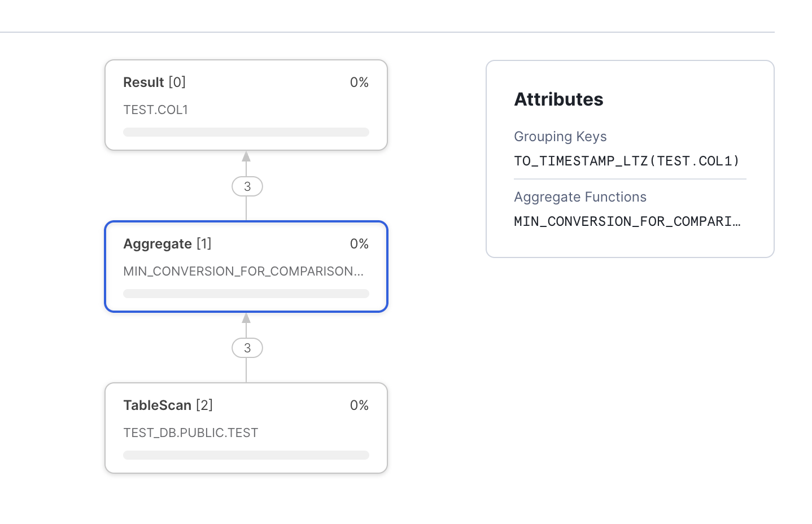The height and width of the screenshot is (524, 812).
Task: Click the TO_TIMESTAMP_LTZ(TEST.COL1) grouping key value
Action: coord(627,161)
